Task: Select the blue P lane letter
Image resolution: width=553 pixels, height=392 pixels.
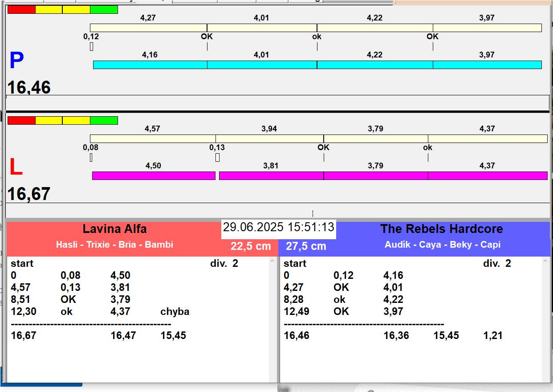Action: [16, 61]
